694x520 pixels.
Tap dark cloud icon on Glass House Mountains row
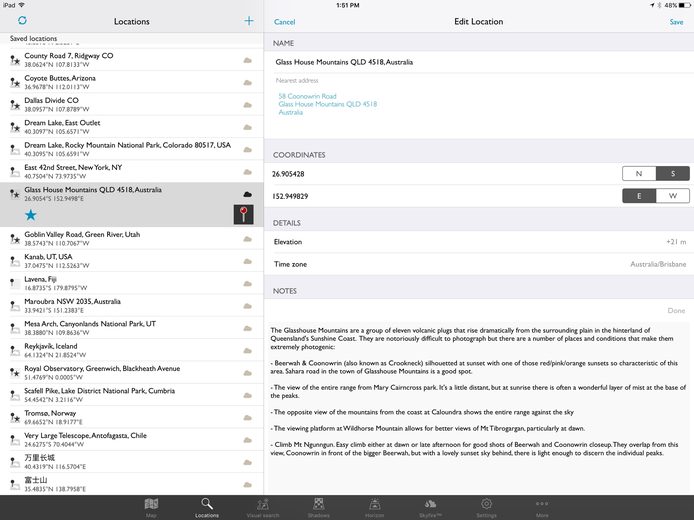click(247, 194)
